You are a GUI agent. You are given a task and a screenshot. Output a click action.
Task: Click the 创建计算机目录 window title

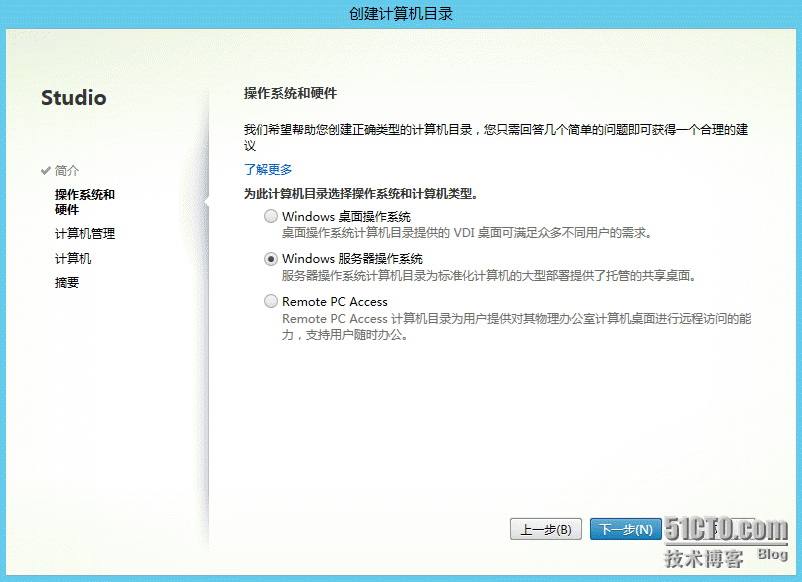(401, 14)
